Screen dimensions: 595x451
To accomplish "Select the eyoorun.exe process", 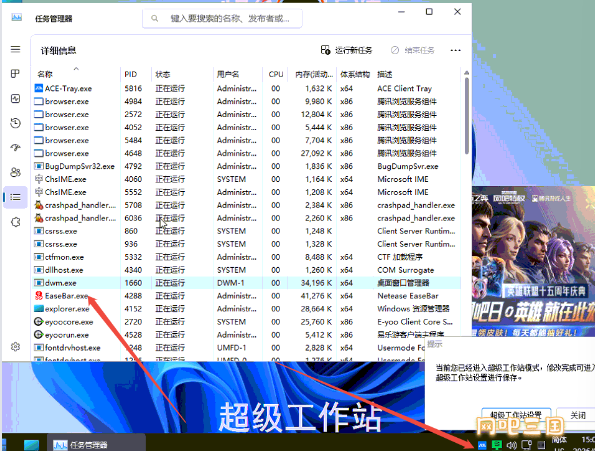I will tap(247, 335).
